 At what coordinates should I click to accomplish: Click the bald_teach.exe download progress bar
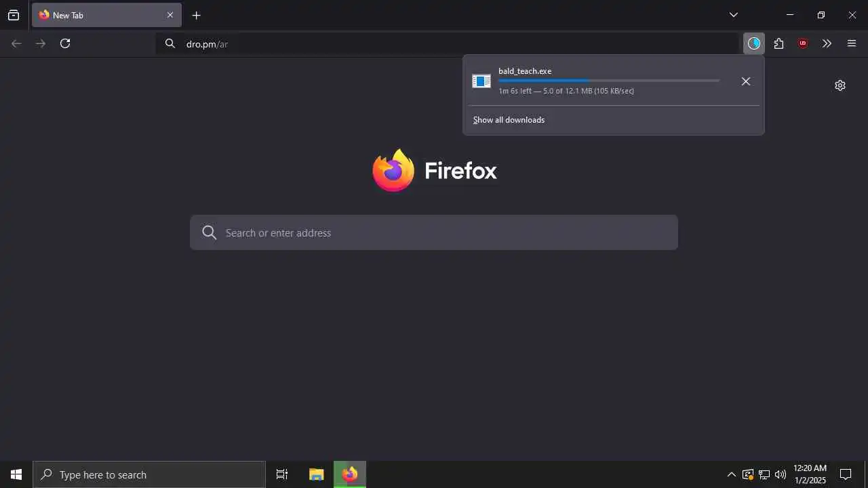coord(609,81)
